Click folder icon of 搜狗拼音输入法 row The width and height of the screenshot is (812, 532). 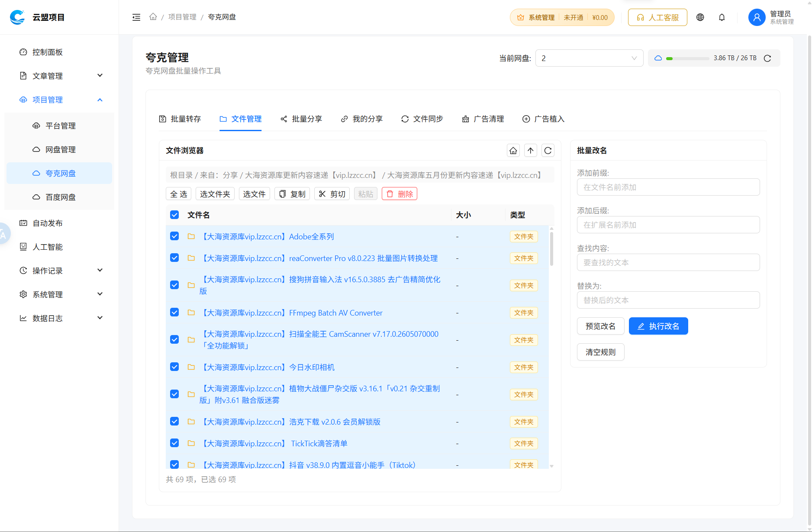point(191,285)
